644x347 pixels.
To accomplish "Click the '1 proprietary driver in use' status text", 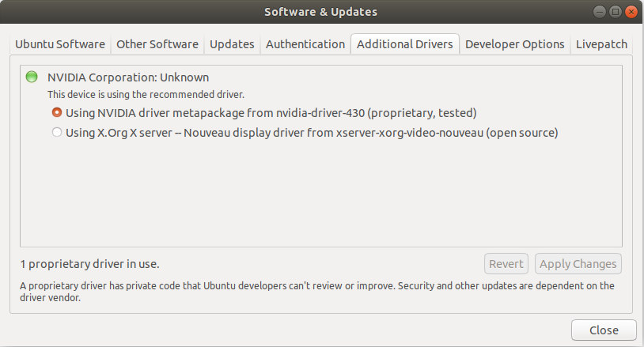I will pos(94,264).
